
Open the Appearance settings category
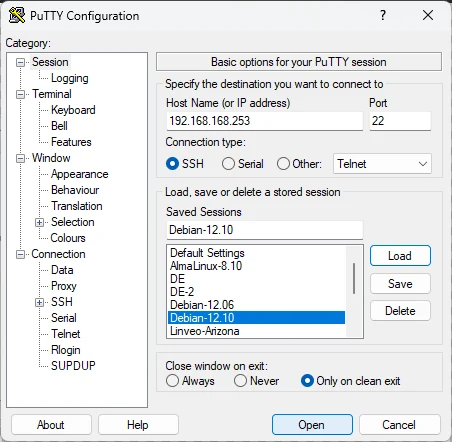tap(80, 174)
